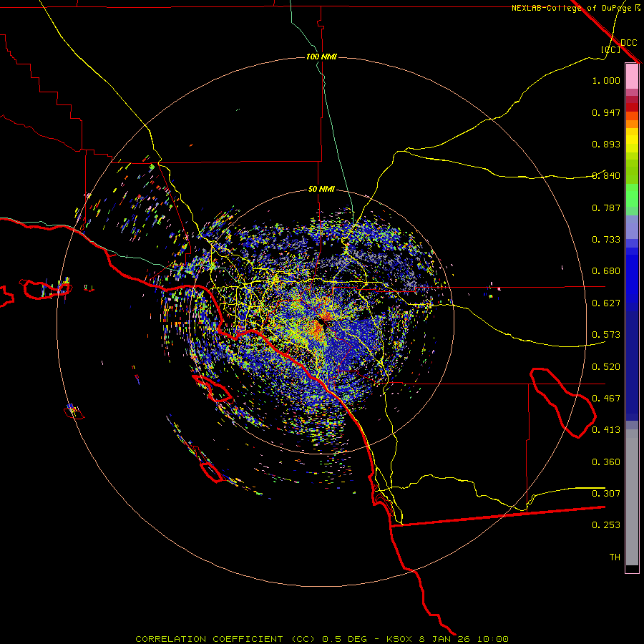
Task: Select the 0.787 scale value
Action: [606, 208]
